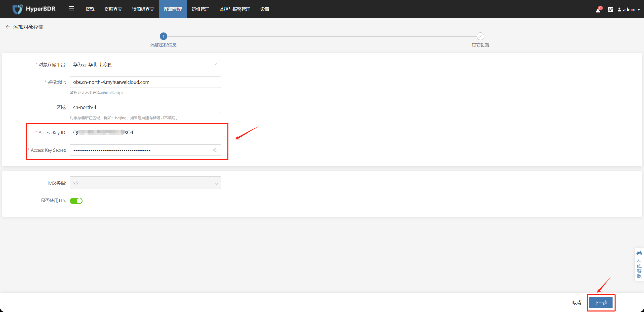Open the 监控与报警管理 menu
Image resolution: width=644 pixels, height=312 pixels.
235,9
